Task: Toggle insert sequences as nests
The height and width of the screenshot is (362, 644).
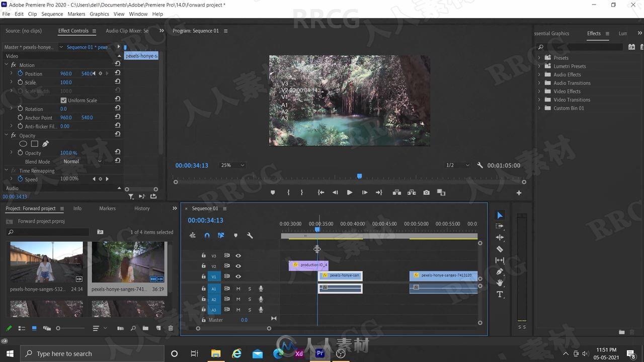Action: (x=192, y=235)
